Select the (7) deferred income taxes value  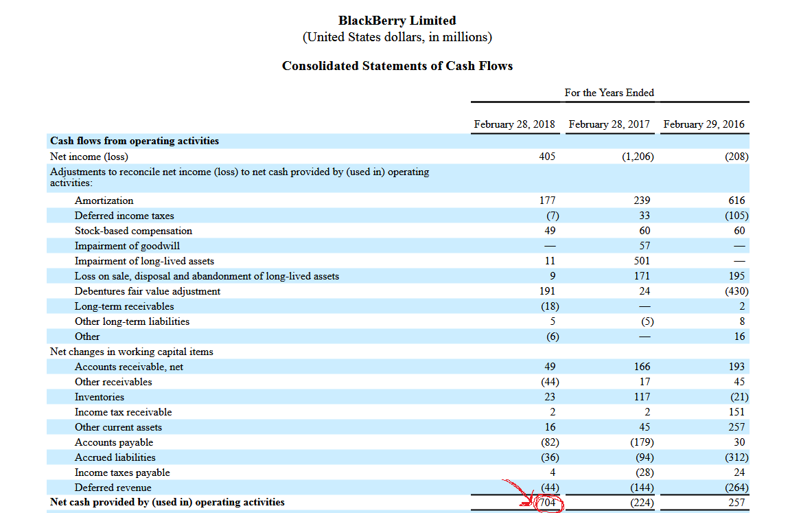[553, 216]
